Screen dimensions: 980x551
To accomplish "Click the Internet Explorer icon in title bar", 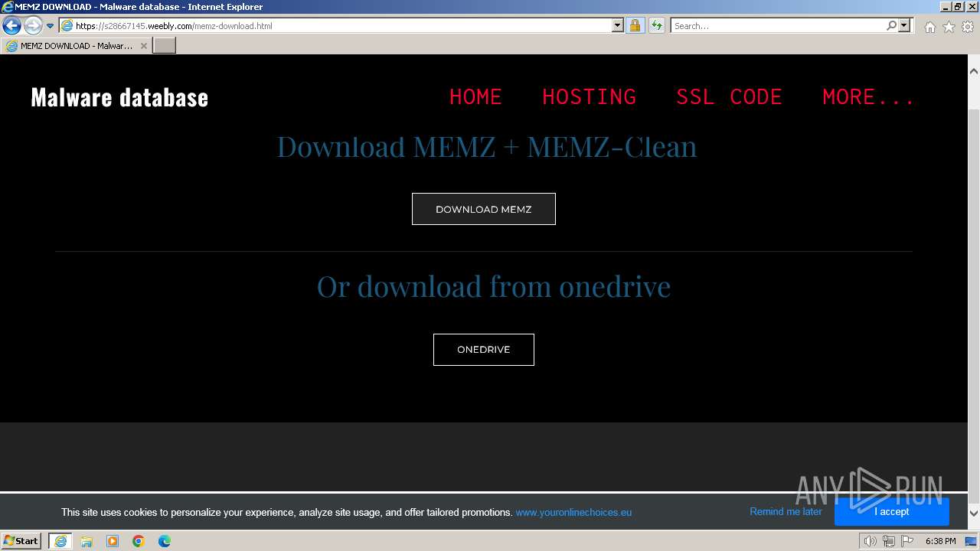I will [x=8, y=7].
